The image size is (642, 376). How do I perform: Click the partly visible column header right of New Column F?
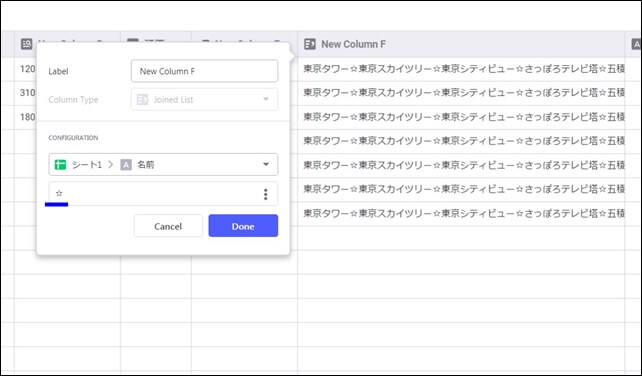coord(633,44)
